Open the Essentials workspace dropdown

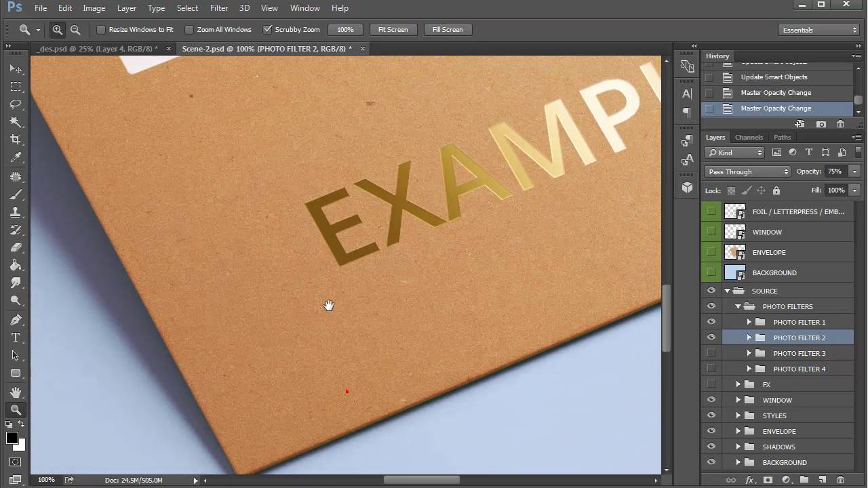click(x=819, y=30)
